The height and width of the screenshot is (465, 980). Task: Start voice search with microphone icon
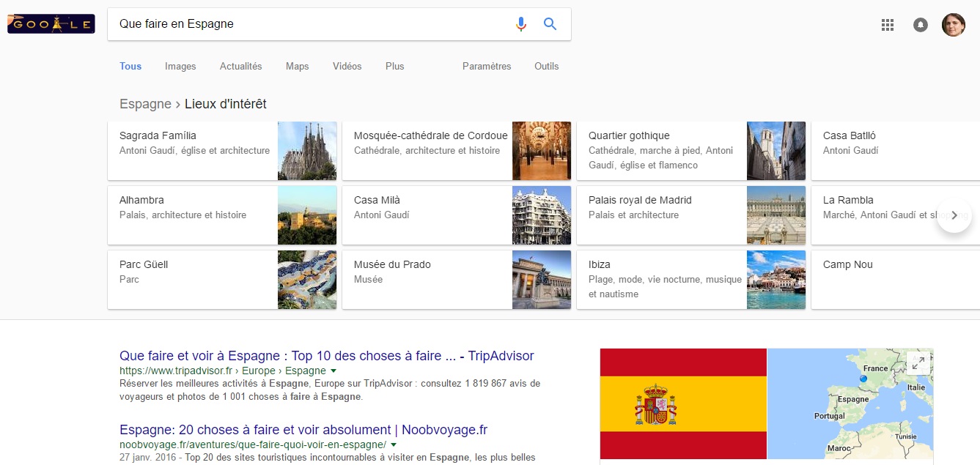(521, 24)
